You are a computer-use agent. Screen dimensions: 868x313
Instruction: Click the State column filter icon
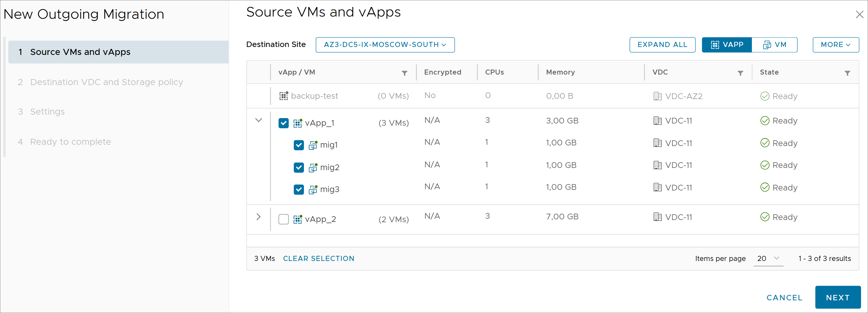[847, 73]
